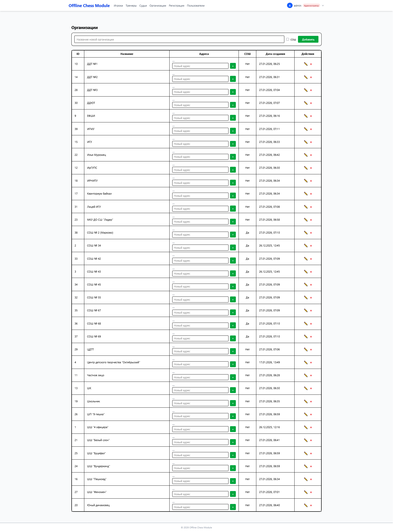Open the Пользователи page

(x=196, y=6)
